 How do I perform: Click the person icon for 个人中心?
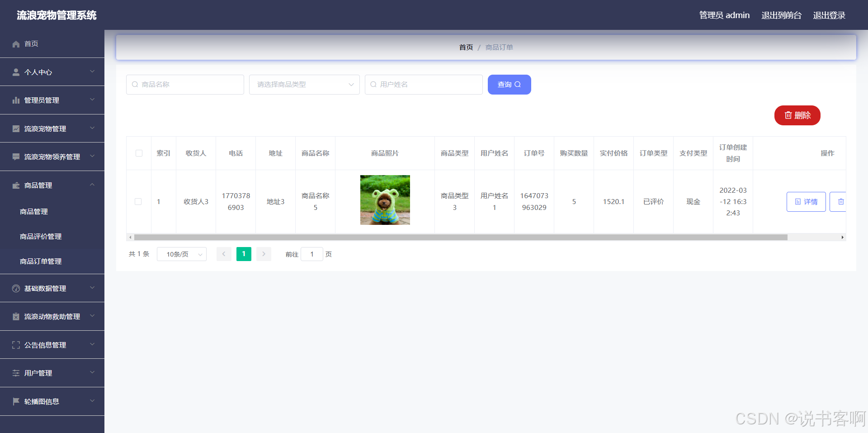pos(16,72)
